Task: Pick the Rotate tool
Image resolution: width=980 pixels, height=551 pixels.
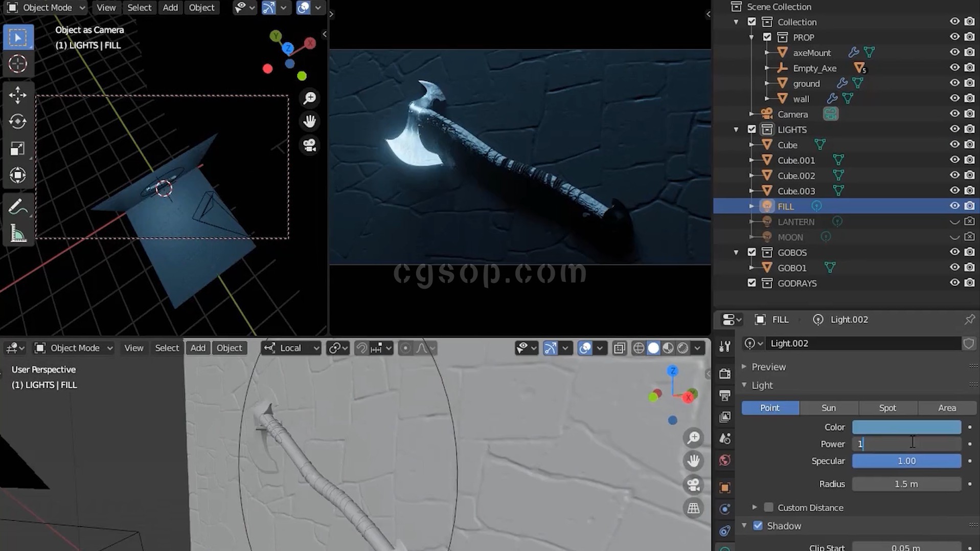Action: pyautogui.click(x=18, y=122)
